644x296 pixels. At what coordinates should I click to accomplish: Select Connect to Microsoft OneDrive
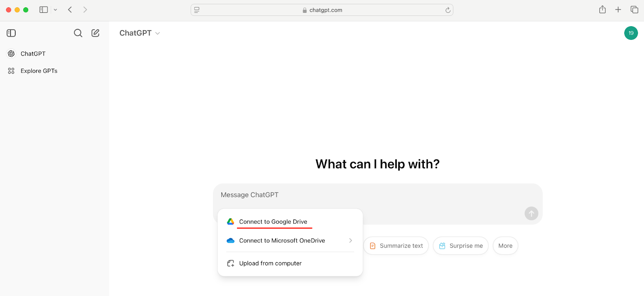click(290, 240)
